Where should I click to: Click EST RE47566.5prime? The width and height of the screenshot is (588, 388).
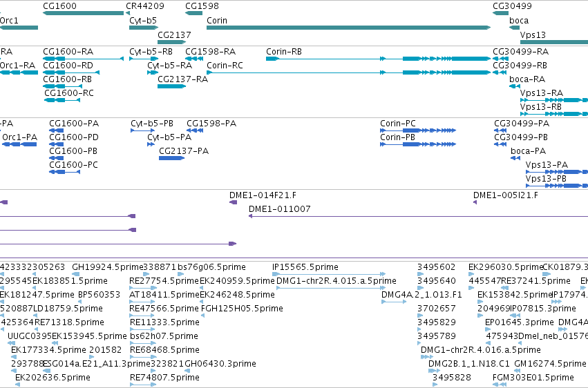[142, 316]
